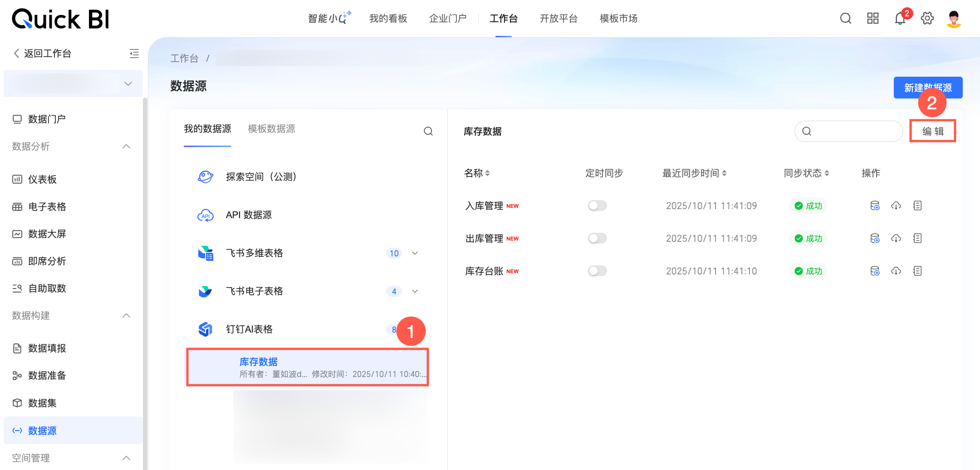The width and height of the screenshot is (980, 470).
Task: Open 即席分析 in the sidebar
Action: point(47,261)
